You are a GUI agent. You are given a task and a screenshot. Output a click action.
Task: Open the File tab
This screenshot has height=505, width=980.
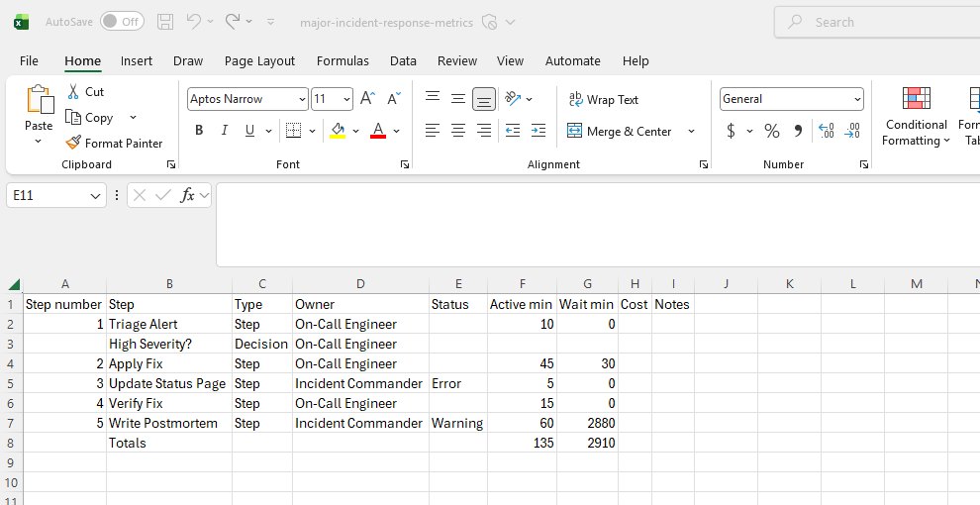coord(29,60)
